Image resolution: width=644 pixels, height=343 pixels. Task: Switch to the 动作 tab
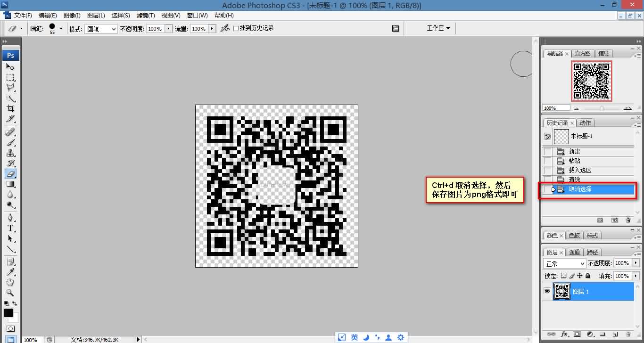[585, 122]
